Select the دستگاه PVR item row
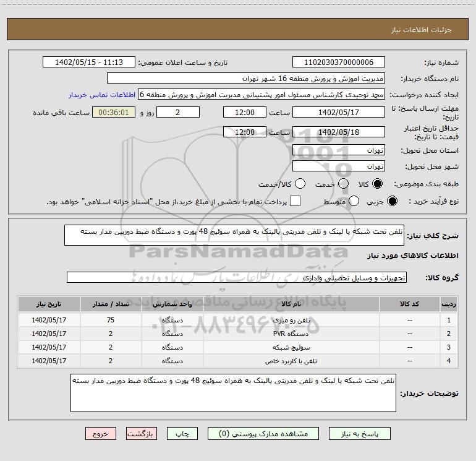Viewport: 476px width, 461px height. point(238,334)
